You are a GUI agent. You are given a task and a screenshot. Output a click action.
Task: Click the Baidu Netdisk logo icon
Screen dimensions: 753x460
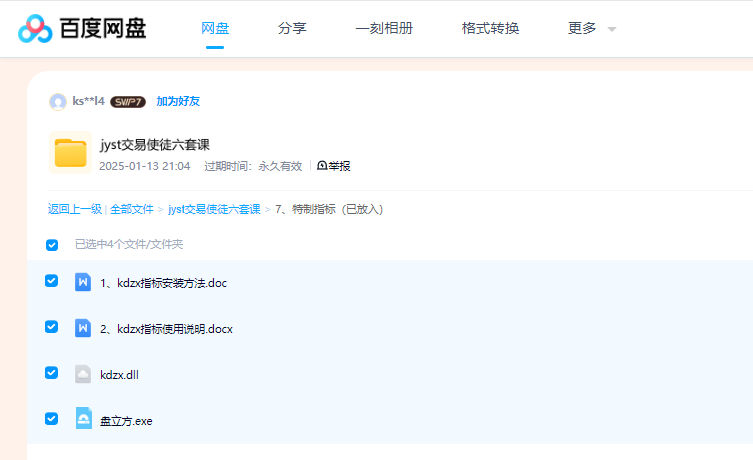click(x=35, y=29)
